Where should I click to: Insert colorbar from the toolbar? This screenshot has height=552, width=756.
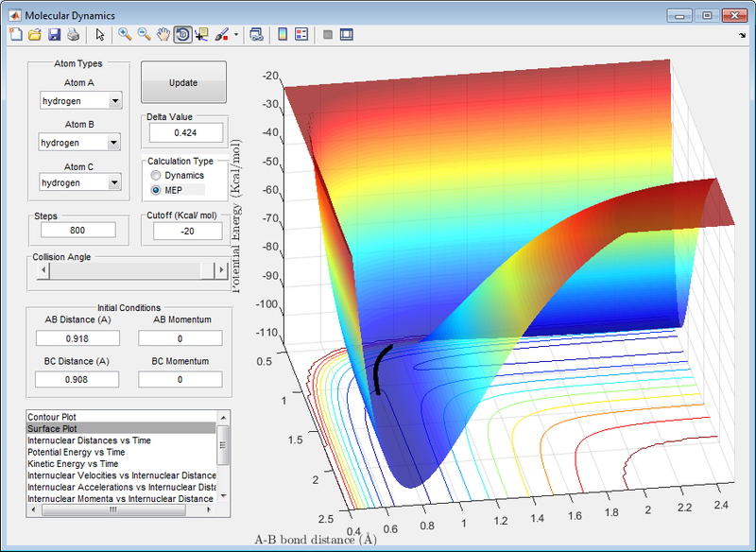coord(282,35)
